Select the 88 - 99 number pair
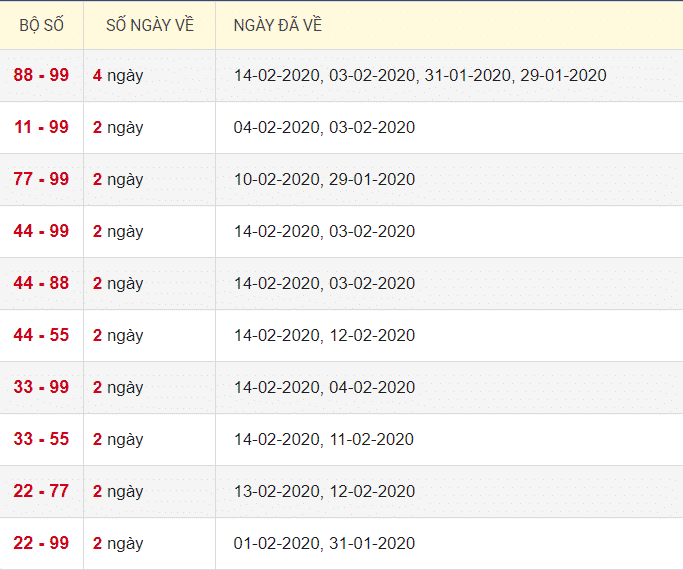This screenshot has height=570, width=683. click(x=41, y=75)
